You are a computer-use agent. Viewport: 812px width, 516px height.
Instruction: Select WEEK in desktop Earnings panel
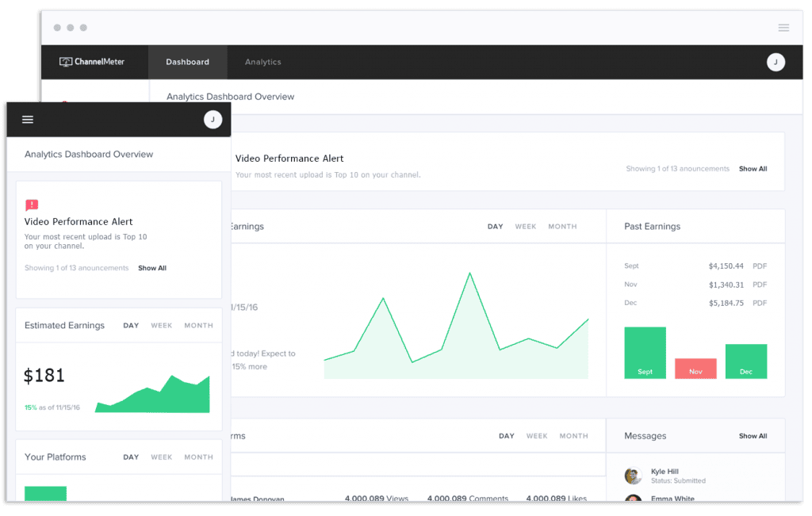[526, 227]
